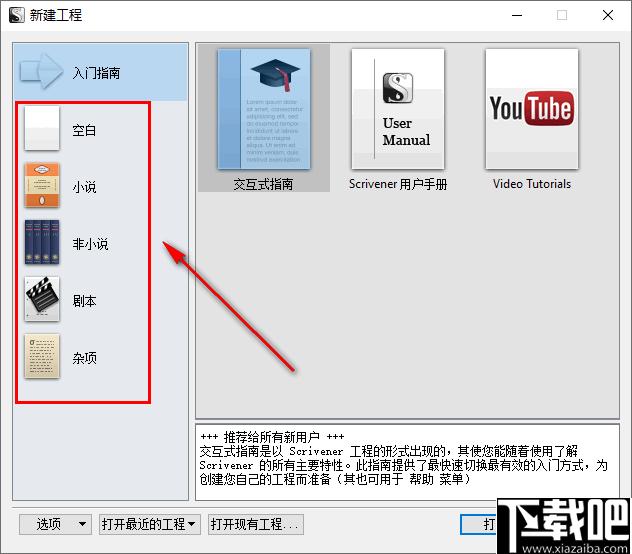Screen dimensions: 632x554
Task: Open the 剧本 scriptwriting category
Action: (100, 300)
